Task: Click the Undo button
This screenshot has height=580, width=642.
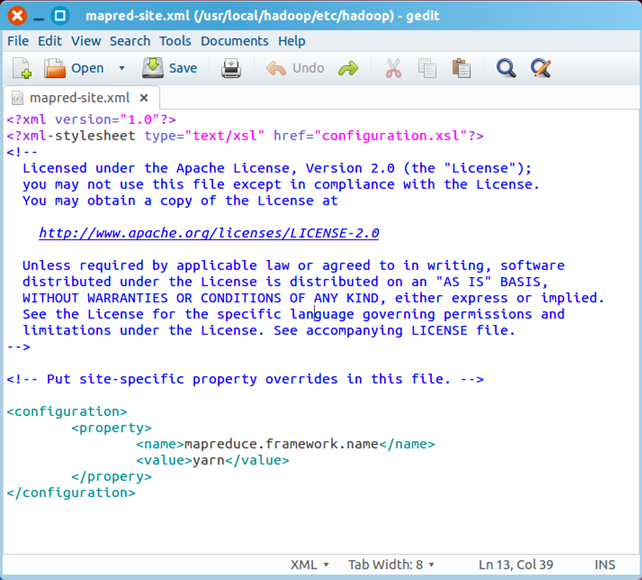Action: (x=295, y=68)
